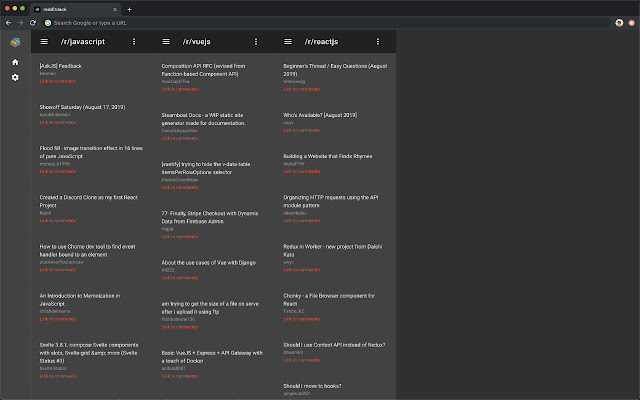Open comments link for Discord Clone post

click(x=58, y=221)
